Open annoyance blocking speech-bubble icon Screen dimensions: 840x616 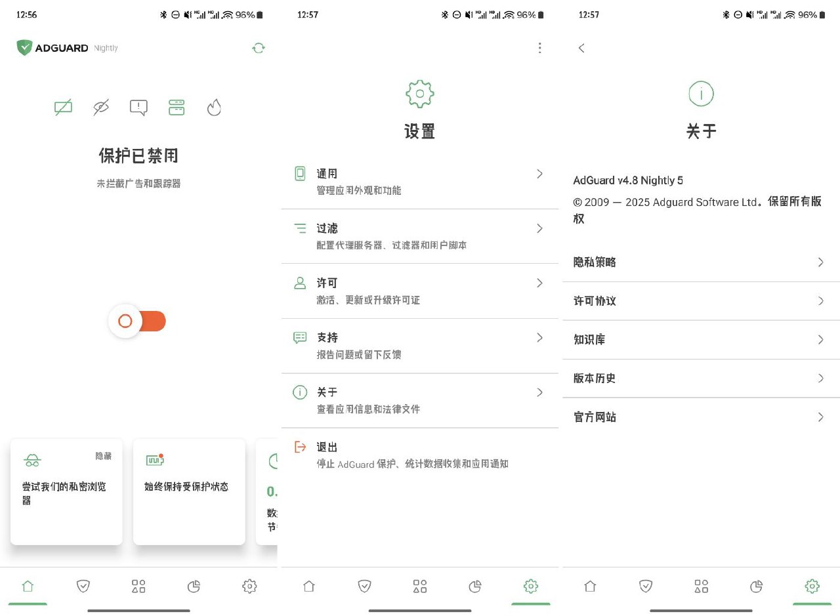(138, 108)
